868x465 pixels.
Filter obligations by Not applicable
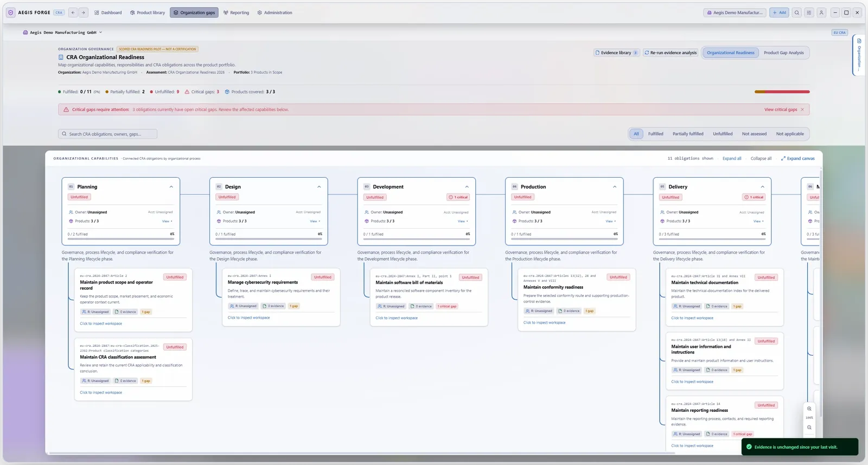coord(790,134)
